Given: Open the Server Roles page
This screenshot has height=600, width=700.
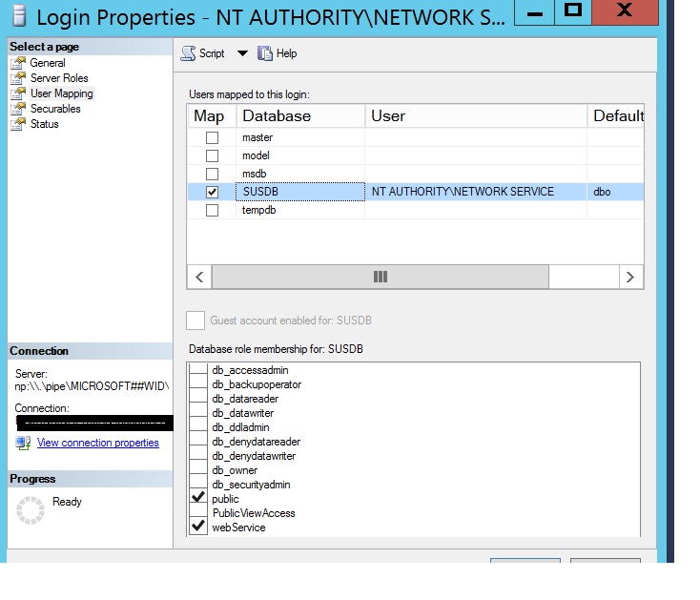Looking at the screenshot, I should pos(59,78).
